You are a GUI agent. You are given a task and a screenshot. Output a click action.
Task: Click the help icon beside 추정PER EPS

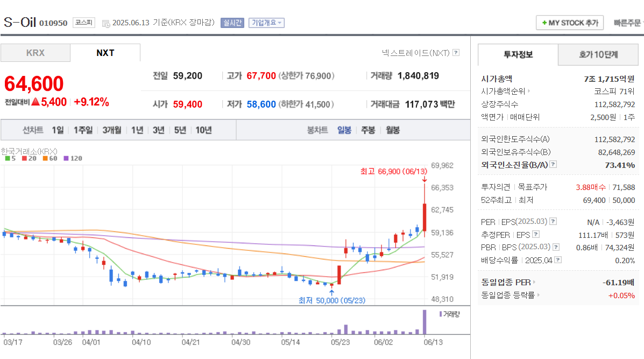coord(535,234)
